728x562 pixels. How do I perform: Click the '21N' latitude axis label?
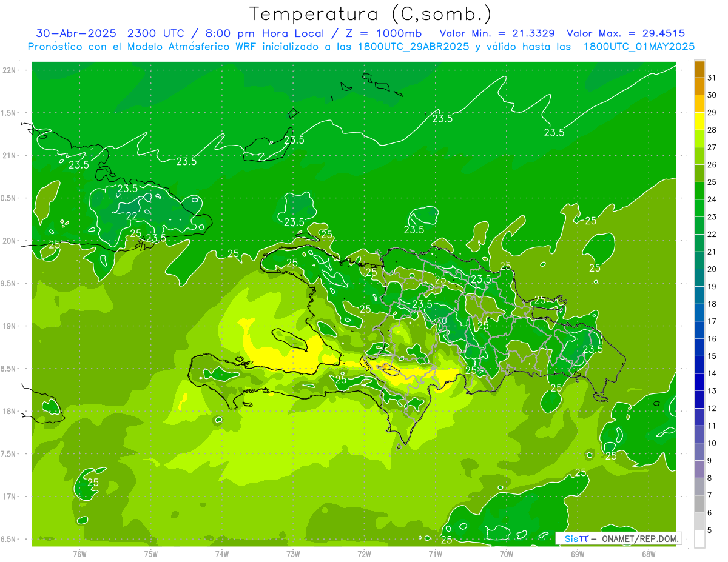(10, 156)
